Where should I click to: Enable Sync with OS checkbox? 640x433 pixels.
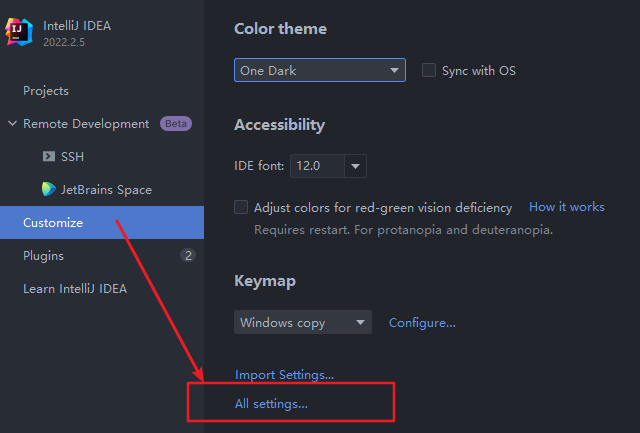[429, 70]
